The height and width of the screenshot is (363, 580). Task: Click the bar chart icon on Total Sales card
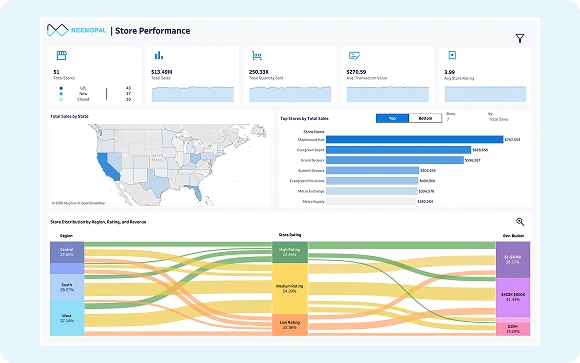click(159, 56)
